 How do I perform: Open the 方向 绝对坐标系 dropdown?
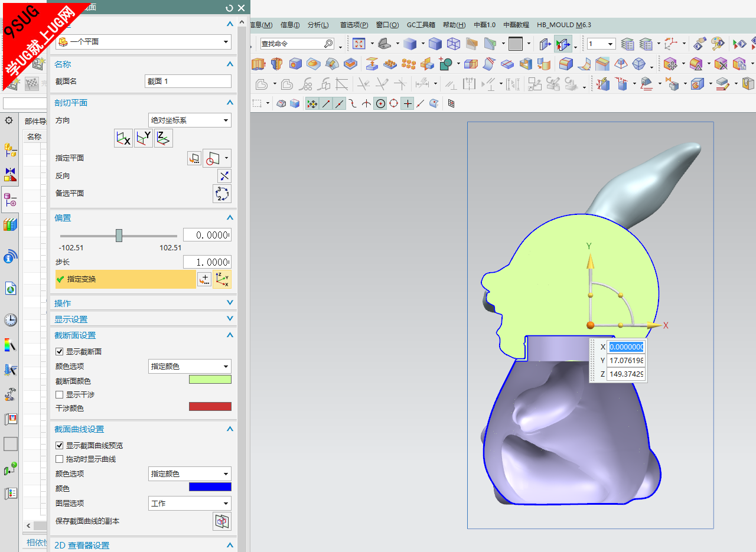pyautogui.click(x=190, y=120)
